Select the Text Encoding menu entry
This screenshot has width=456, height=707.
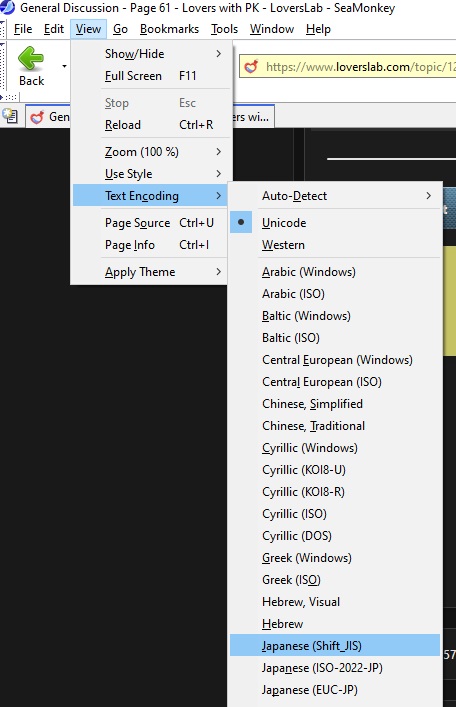pyautogui.click(x=151, y=196)
